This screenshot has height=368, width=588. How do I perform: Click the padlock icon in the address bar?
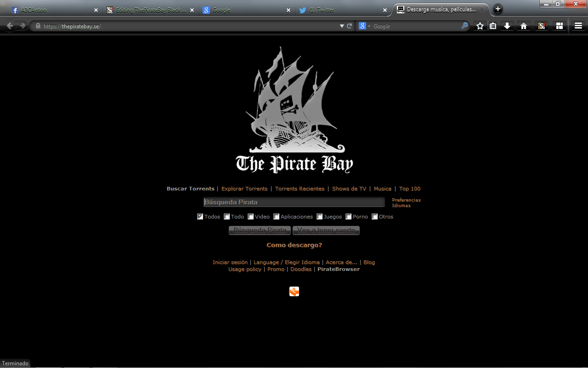click(x=39, y=26)
